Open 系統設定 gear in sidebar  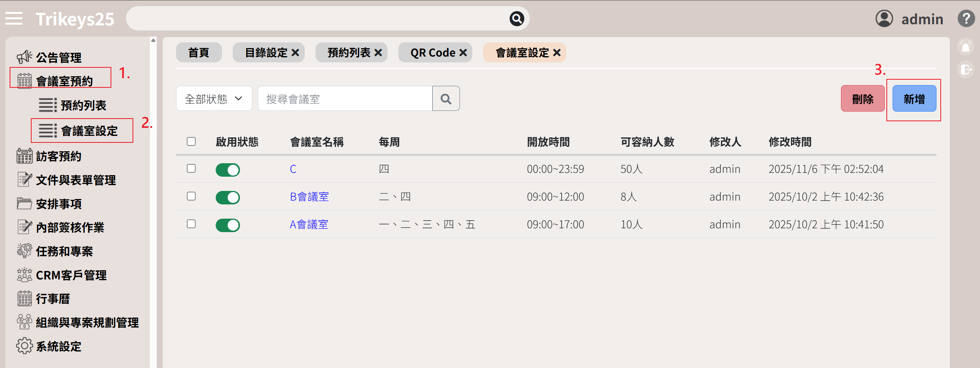point(25,346)
